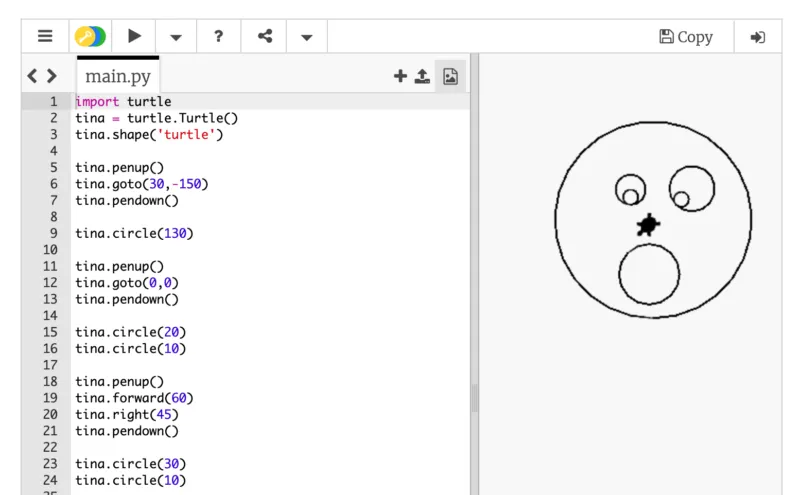Viewport: 800px width, 495px height.
Task: Click the Trinket logo icon
Action: pos(89,37)
